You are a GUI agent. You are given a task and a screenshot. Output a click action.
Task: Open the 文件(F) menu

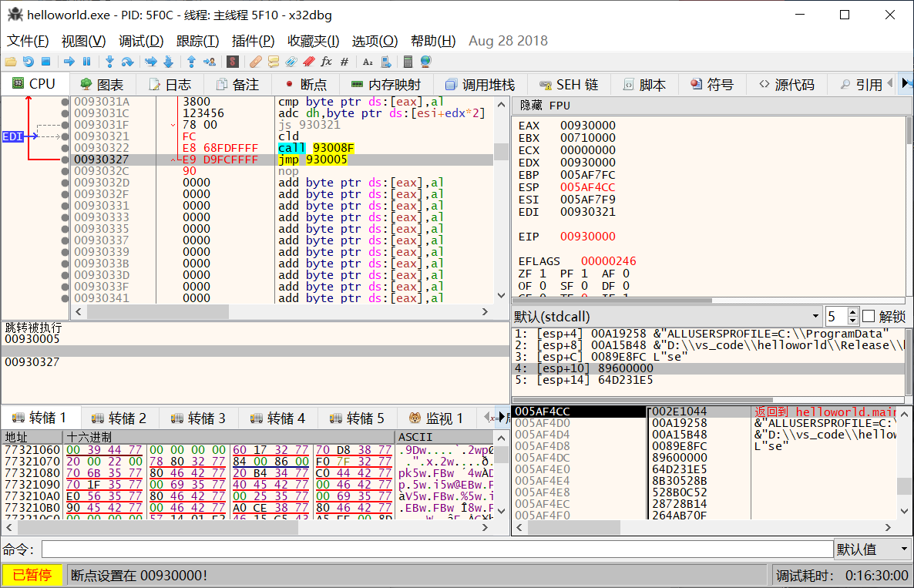[28, 41]
